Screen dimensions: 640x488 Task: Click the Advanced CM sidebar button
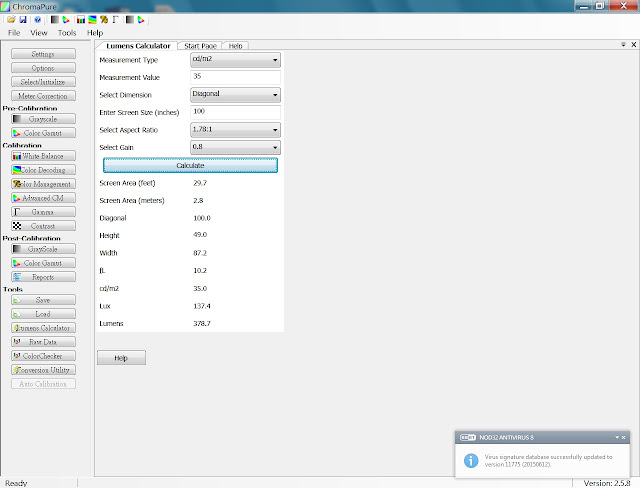coord(43,198)
